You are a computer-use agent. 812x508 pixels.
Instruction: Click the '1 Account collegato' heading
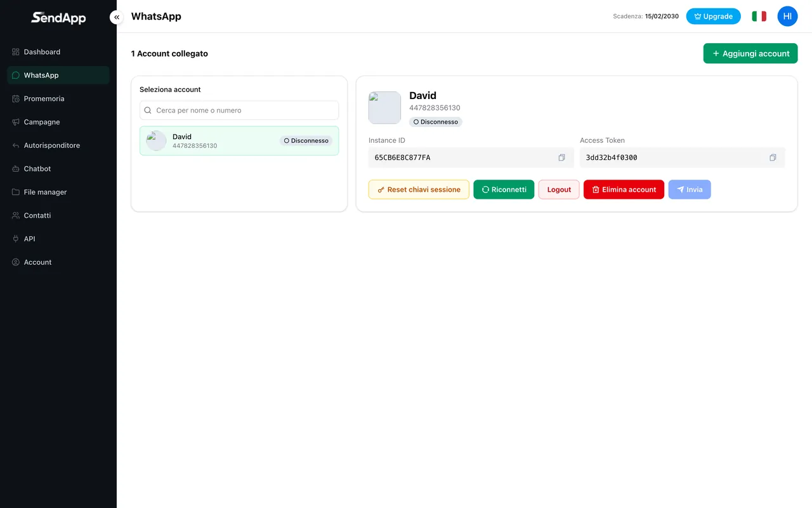(x=169, y=54)
